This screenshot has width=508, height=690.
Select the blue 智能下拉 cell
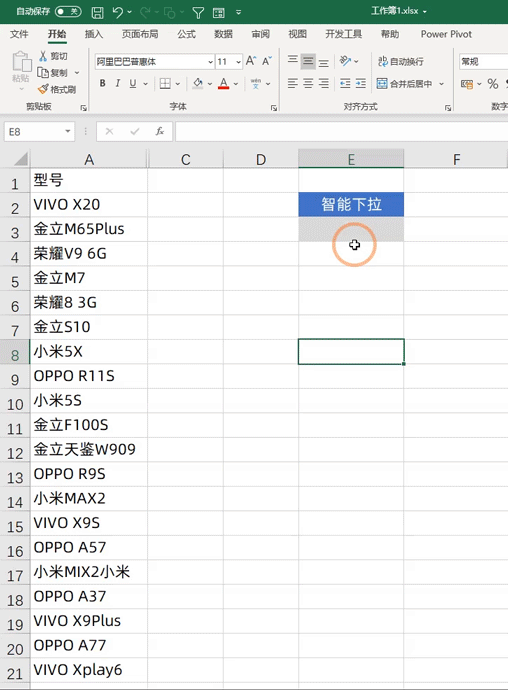pyautogui.click(x=351, y=204)
